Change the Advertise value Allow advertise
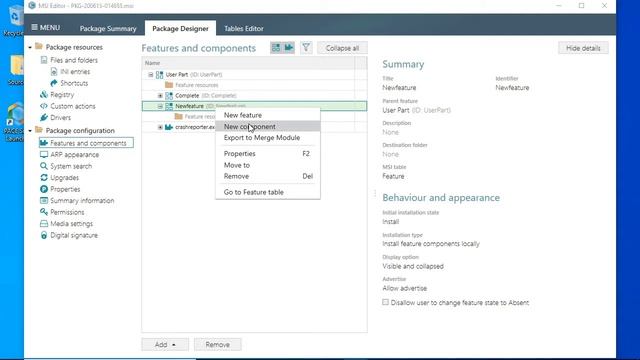Screen dimensions: 640x360 coord(404,288)
